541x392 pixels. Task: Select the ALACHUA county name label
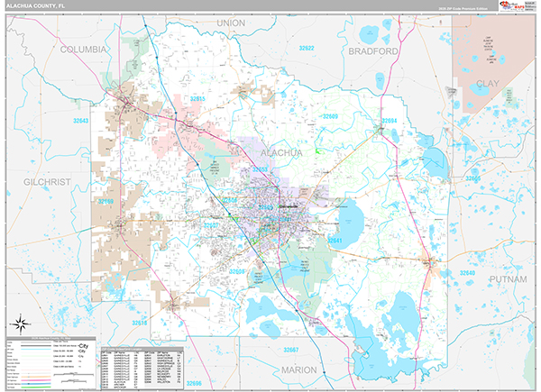[x=280, y=153]
